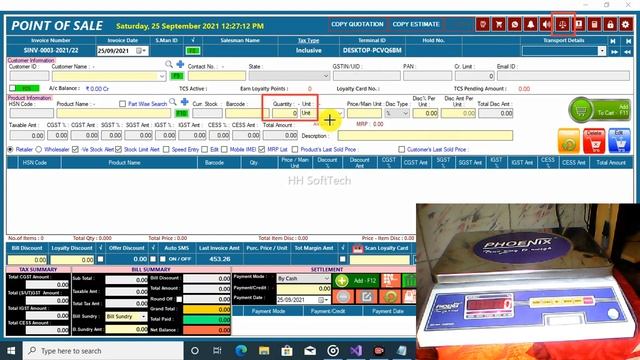Viewport: 640px width, 360px height.
Task: Click the green Add - F12 payment button
Action: point(356,281)
